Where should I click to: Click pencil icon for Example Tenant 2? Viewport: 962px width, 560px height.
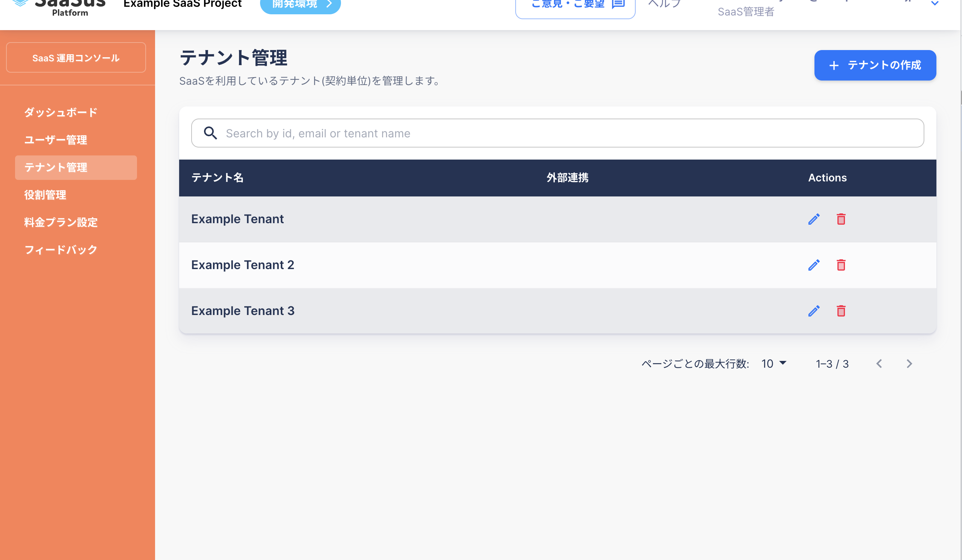click(x=813, y=265)
